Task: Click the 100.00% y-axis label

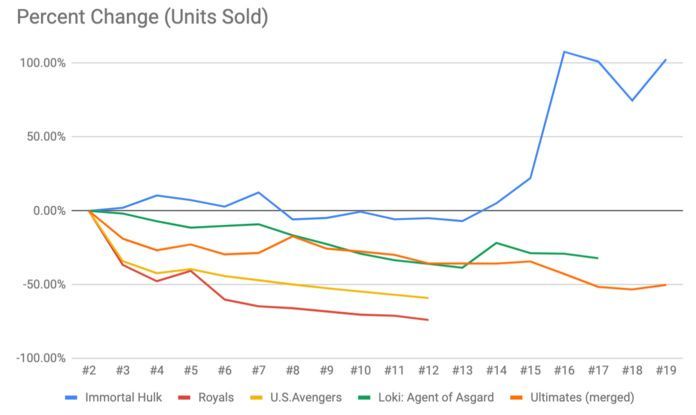Action: click(x=43, y=63)
